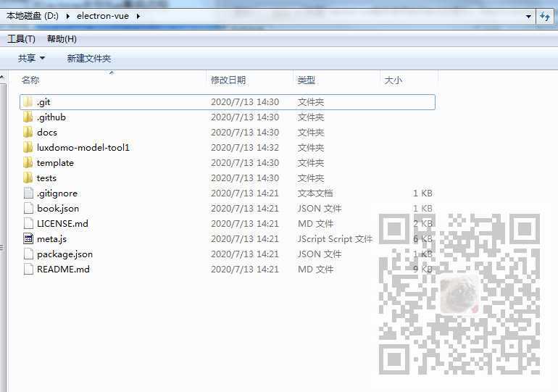Click the 新建文件夹 button
Screen dimensions: 558x392
coord(89,59)
